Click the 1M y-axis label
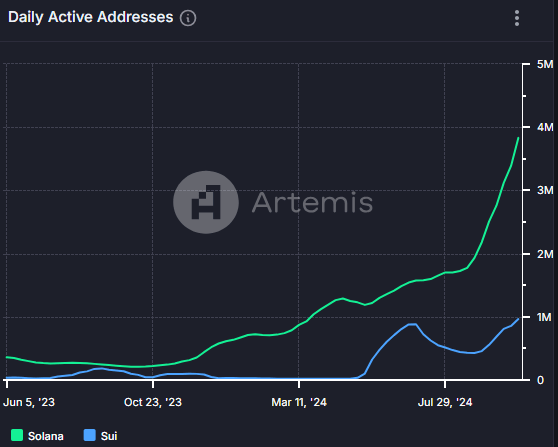 [544, 317]
